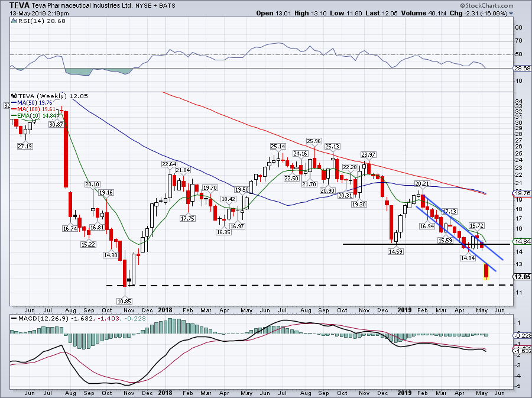Click the 20.21 price label
This screenshot has height=398, width=532.
422,183
